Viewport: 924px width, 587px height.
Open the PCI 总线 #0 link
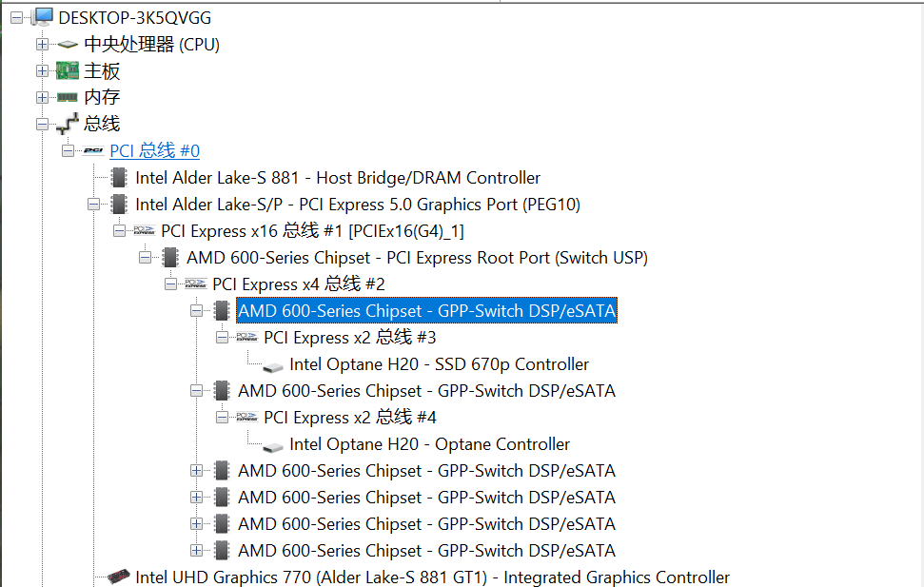pyautogui.click(x=154, y=151)
